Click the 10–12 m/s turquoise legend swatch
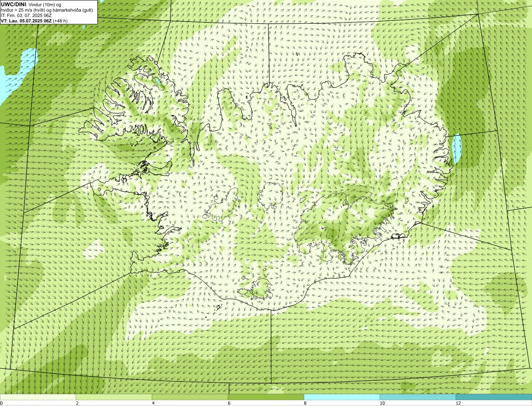Viewport: 532px width, 406px height. point(418,397)
